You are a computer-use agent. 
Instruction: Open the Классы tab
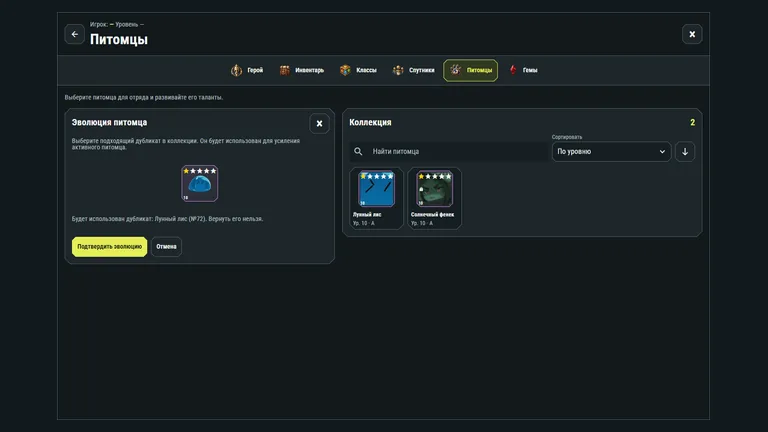(x=359, y=70)
